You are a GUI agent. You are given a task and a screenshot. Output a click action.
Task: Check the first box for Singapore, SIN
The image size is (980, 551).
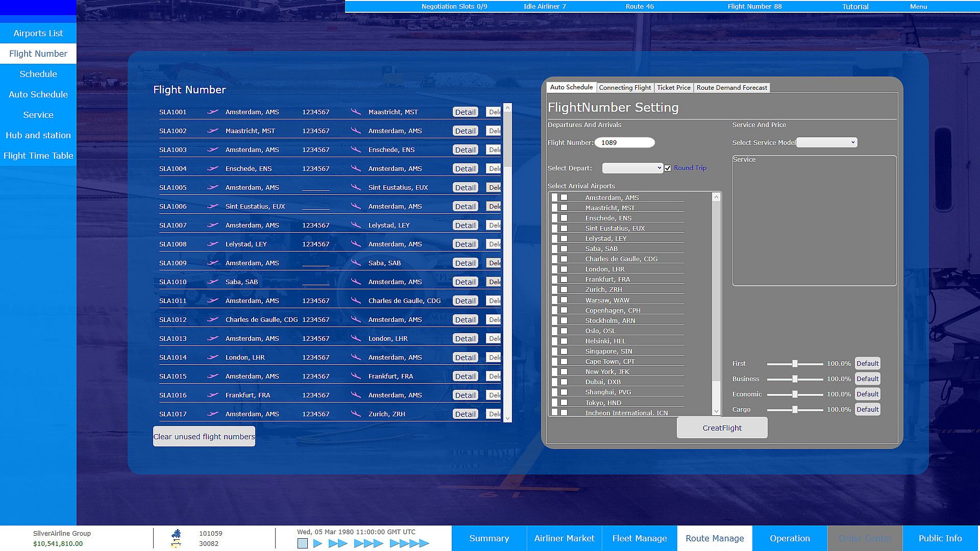pyautogui.click(x=555, y=351)
